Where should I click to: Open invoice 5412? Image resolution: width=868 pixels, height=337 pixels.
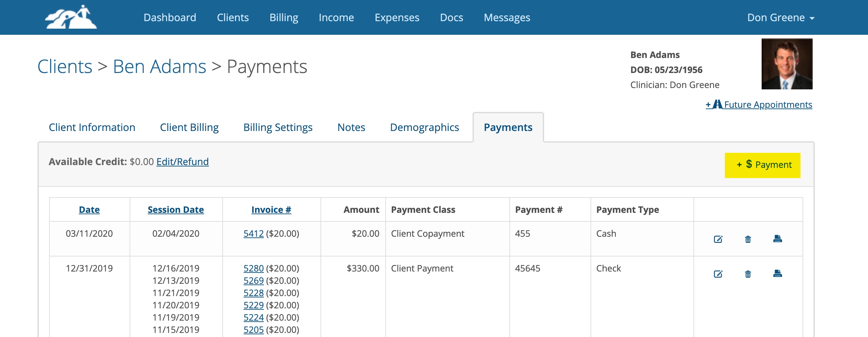[254, 234]
